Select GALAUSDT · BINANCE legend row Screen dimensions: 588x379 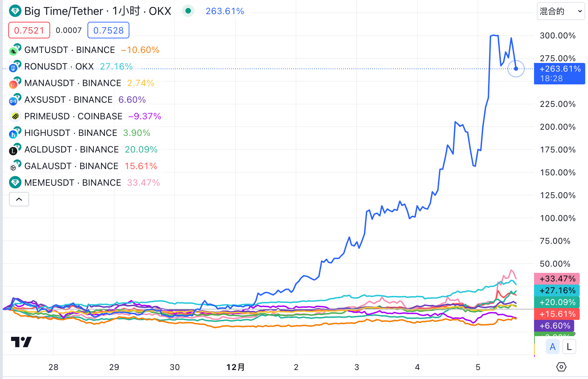point(83,166)
